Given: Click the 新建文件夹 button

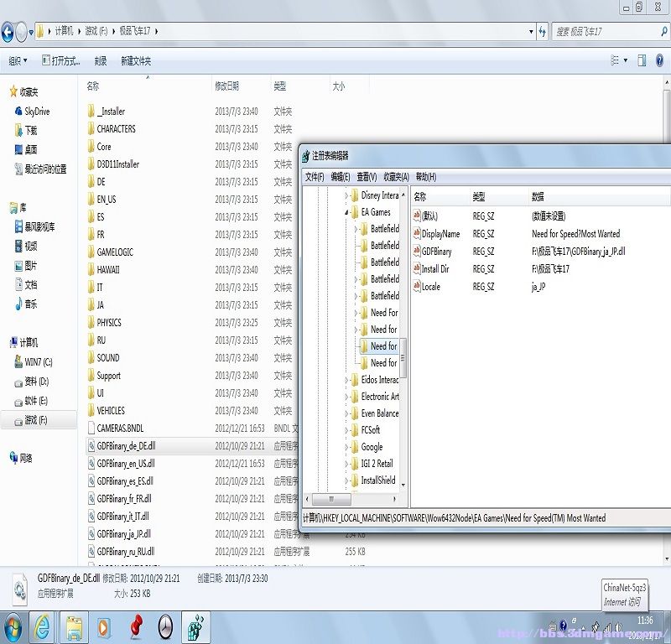Looking at the screenshot, I should coord(136,60).
